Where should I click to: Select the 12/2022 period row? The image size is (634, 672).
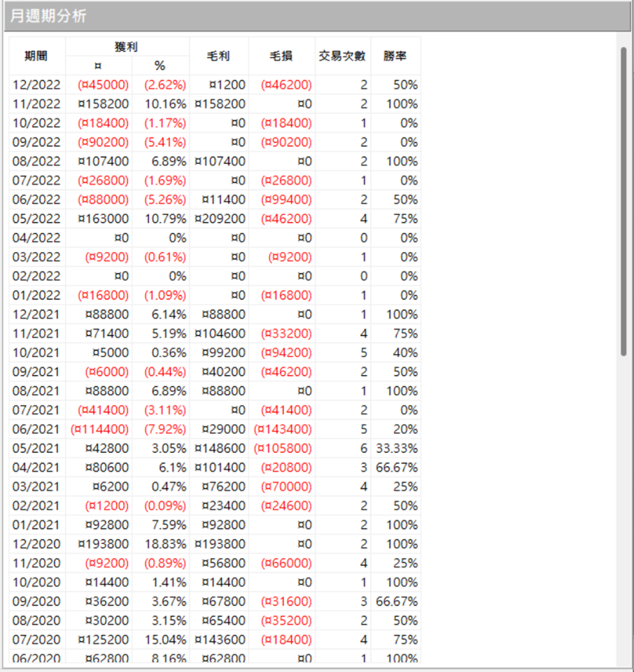tap(215, 85)
